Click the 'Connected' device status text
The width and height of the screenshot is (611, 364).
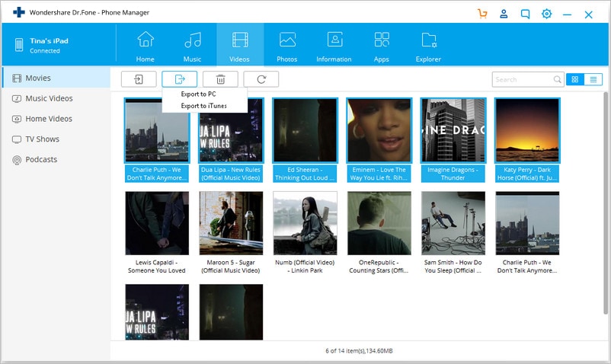pos(45,51)
